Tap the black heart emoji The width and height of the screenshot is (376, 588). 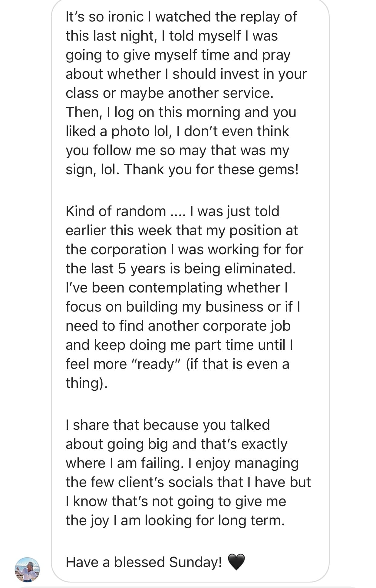point(236,562)
